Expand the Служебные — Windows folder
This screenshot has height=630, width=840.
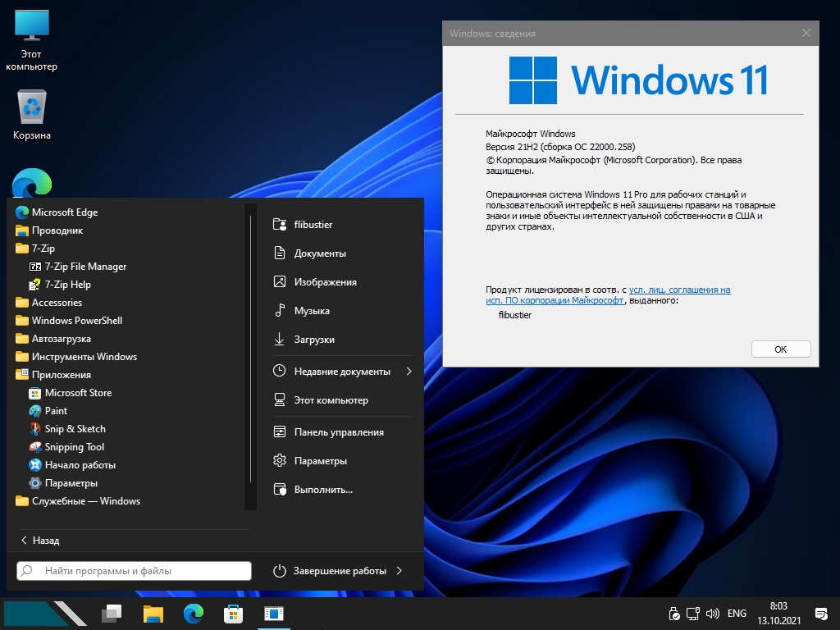pyautogui.click(x=85, y=501)
